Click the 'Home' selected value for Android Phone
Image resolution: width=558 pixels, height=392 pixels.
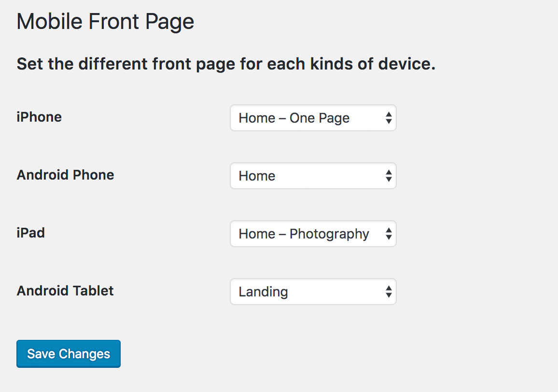pos(257,176)
